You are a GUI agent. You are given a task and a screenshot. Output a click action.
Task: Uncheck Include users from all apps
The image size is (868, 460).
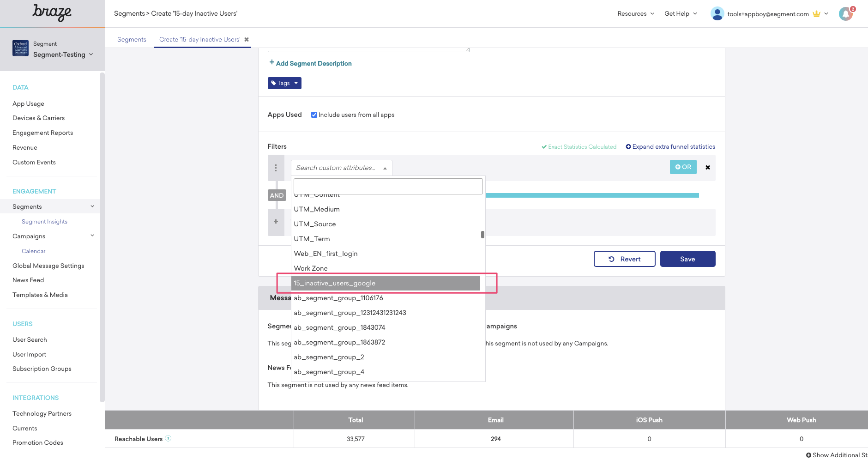tap(314, 114)
